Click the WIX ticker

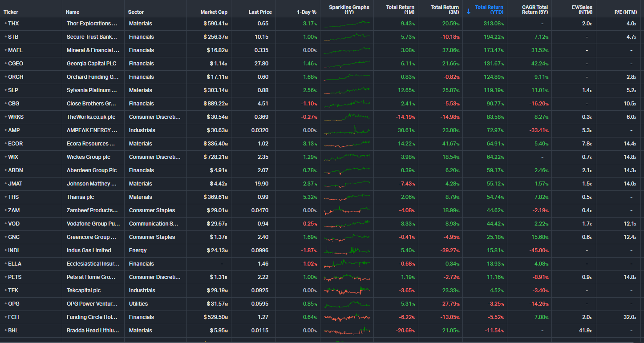click(x=13, y=157)
